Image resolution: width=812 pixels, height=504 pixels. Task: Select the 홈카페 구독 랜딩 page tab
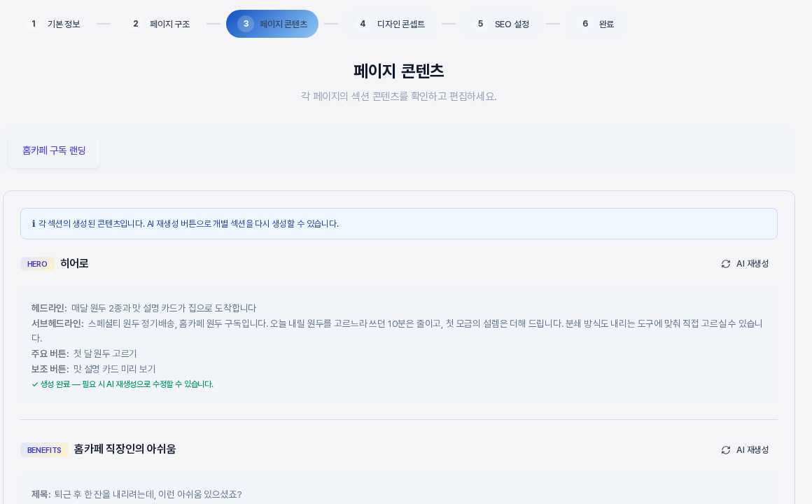54,150
